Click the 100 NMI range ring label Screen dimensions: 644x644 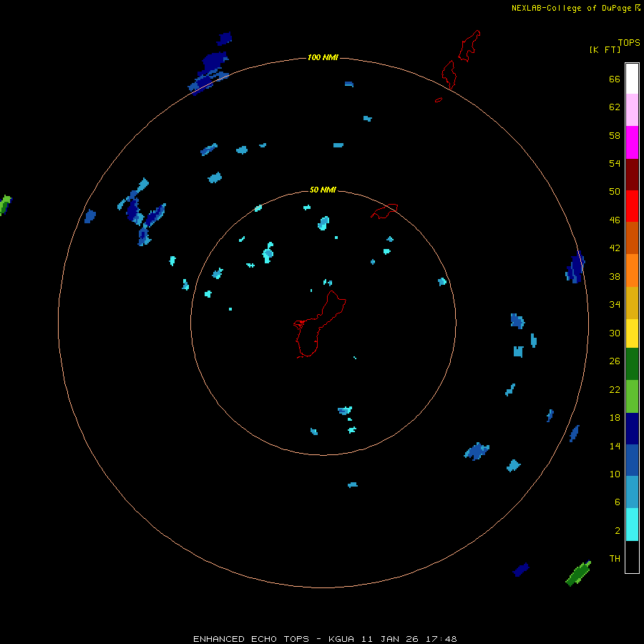(x=323, y=57)
